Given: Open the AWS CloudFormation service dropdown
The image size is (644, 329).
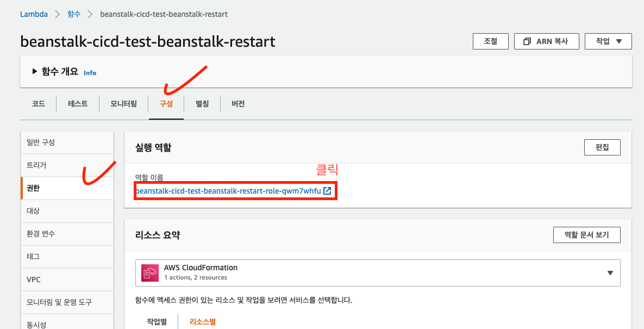Looking at the screenshot, I should [x=378, y=273].
